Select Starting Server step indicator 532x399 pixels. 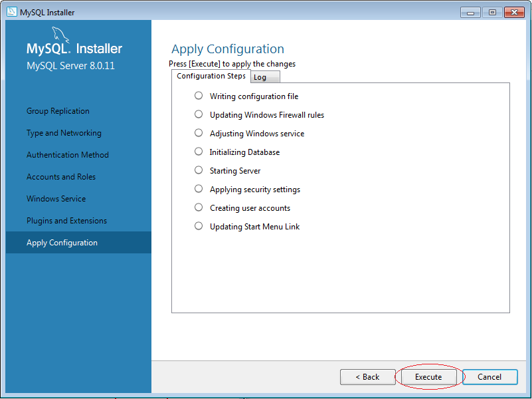tap(199, 170)
